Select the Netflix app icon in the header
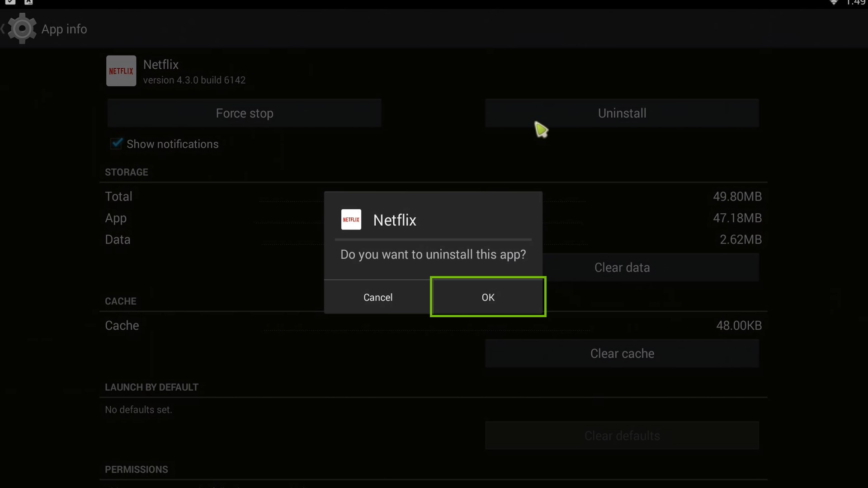Viewport: 868px width, 488px height. coord(121,70)
